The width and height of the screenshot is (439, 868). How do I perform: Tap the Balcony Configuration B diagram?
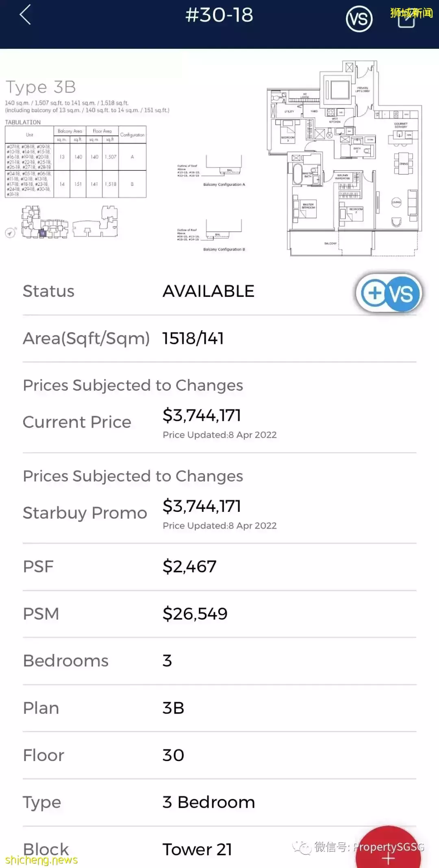click(224, 234)
